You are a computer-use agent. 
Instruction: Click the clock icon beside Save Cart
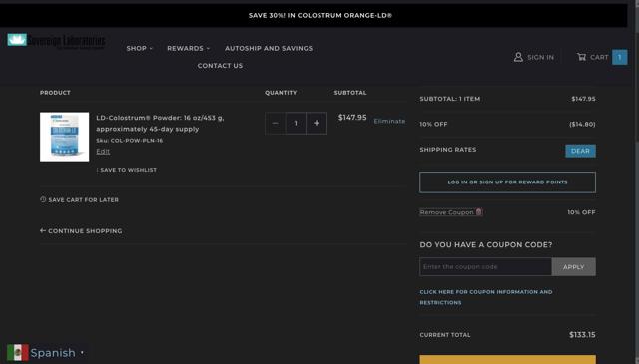43,199
